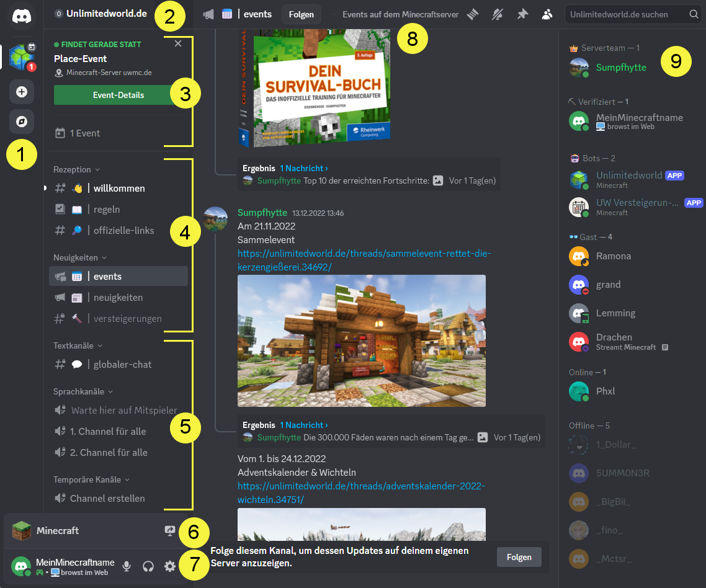Open the neuigkeiten channel

click(118, 298)
